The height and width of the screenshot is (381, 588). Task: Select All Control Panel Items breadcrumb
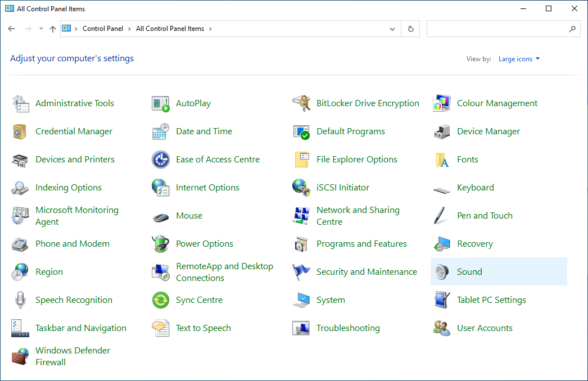(x=171, y=29)
